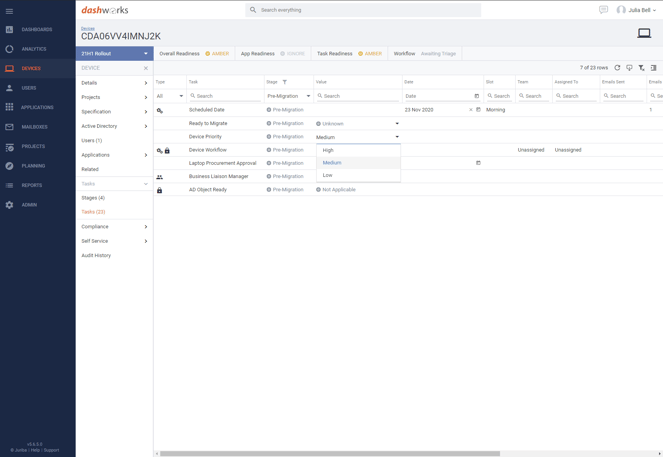Click the laptop device icon
The height and width of the screenshot is (457, 663).
click(x=644, y=33)
